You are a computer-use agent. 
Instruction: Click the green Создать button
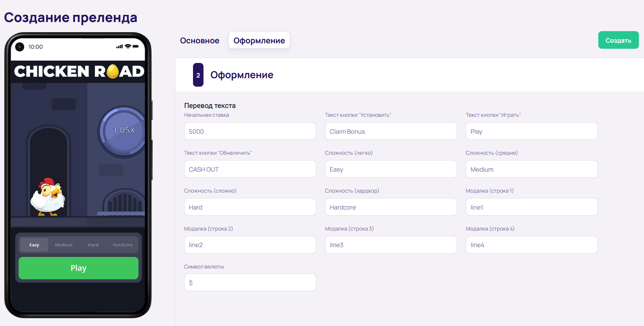tap(618, 40)
